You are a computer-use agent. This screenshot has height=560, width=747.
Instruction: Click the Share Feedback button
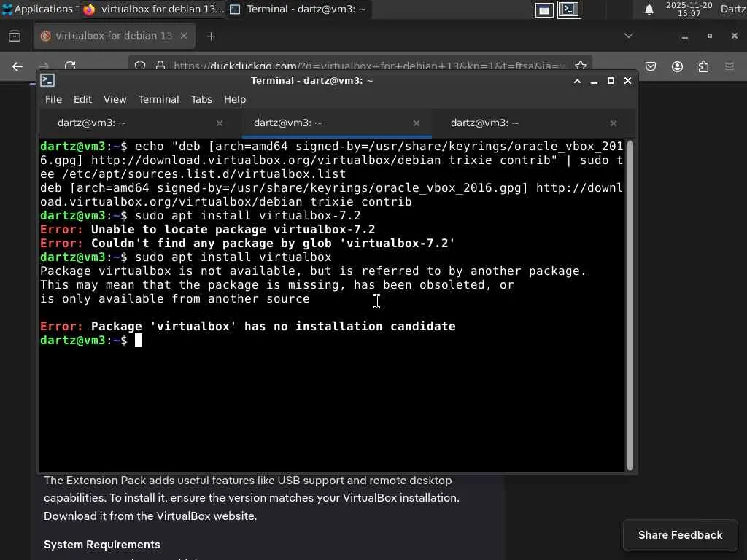[x=681, y=535]
